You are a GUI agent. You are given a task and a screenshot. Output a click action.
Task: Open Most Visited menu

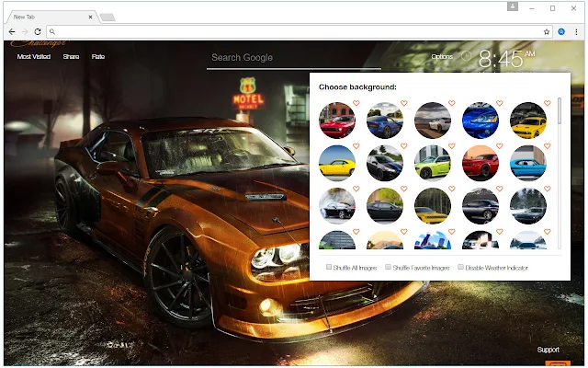[34, 57]
